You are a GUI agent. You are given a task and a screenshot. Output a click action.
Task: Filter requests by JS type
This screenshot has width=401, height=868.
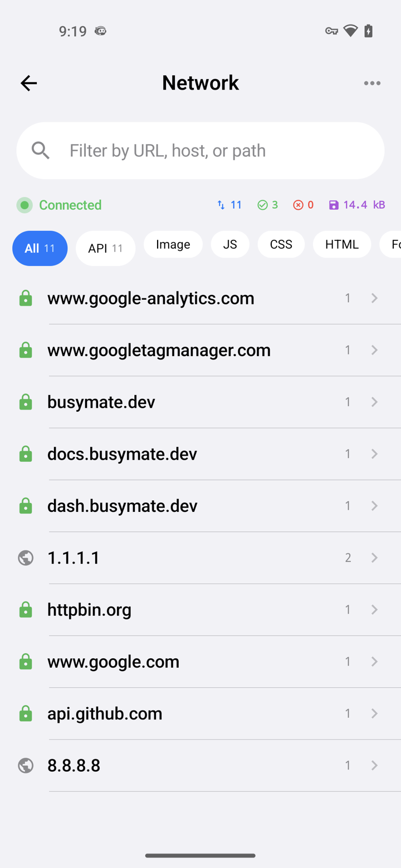coord(230,244)
